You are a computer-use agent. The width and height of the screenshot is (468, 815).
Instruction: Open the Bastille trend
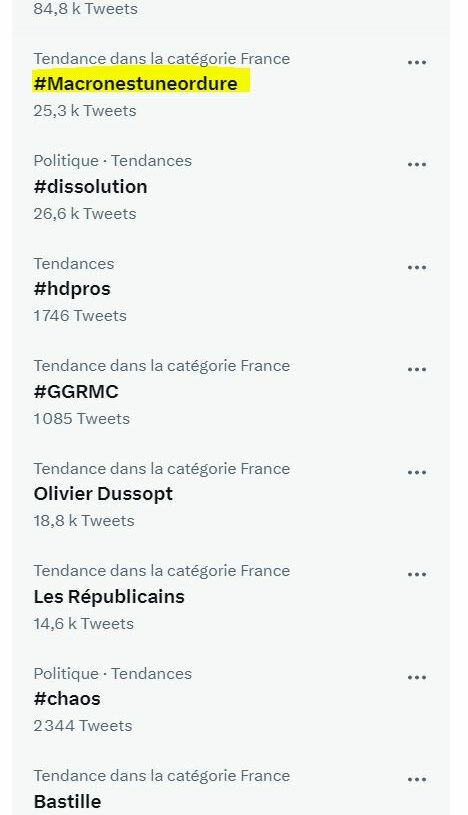coord(68,801)
